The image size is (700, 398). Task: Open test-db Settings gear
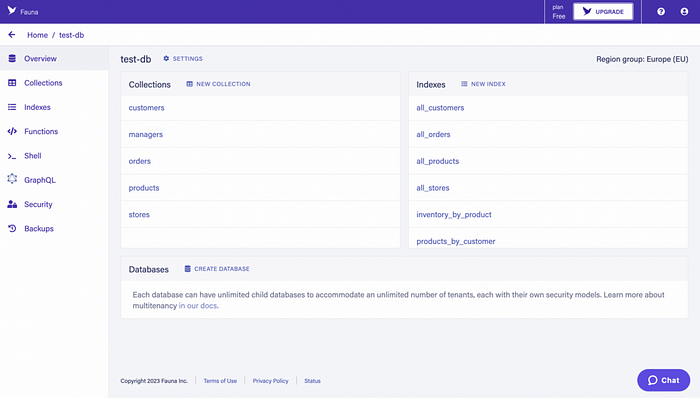click(x=183, y=58)
